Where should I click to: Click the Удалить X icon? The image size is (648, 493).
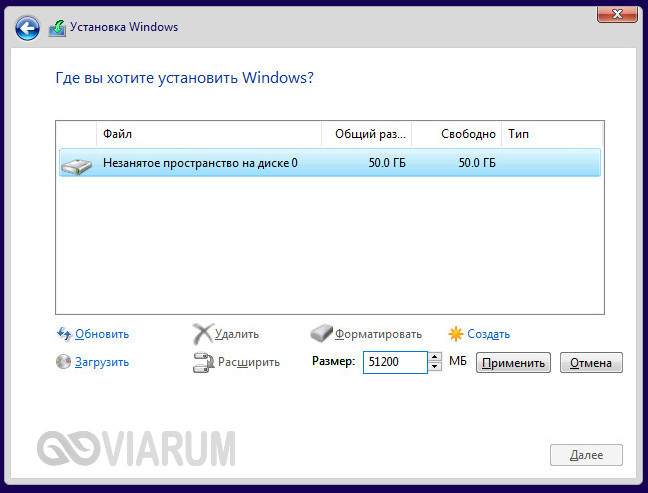click(x=203, y=333)
